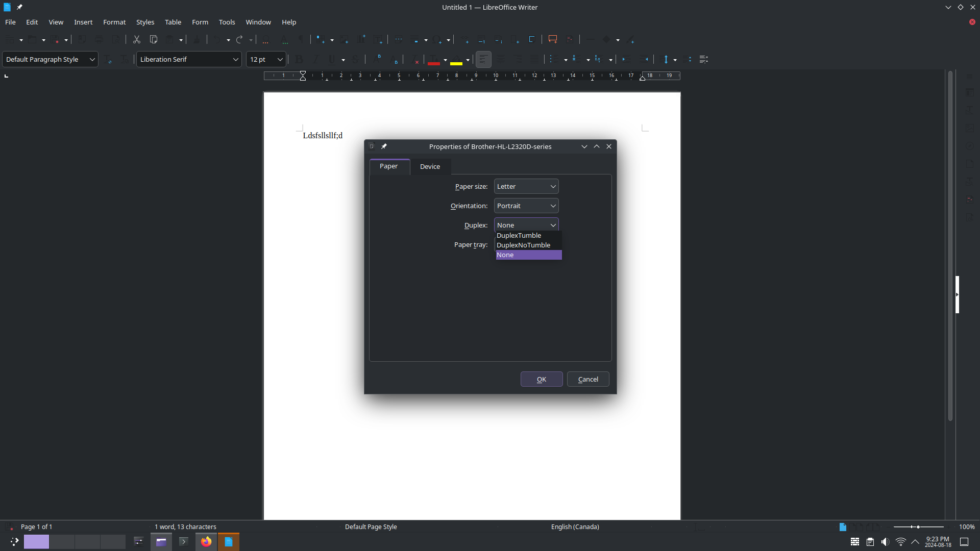This screenshot has height=551, width=980.
Task: Click the sidebar show handle
Action: click(957, 294)
